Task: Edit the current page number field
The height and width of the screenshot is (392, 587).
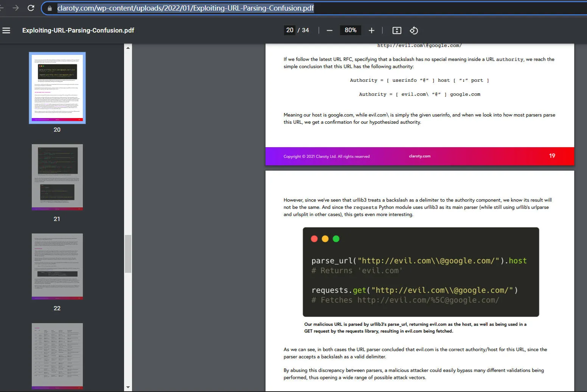Action: [290, 30]
